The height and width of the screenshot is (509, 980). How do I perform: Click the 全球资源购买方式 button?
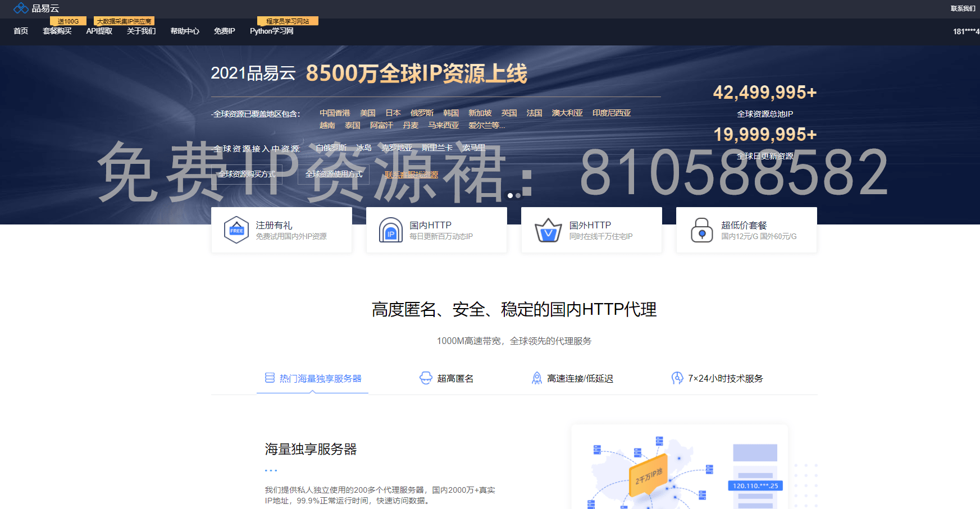247,174
